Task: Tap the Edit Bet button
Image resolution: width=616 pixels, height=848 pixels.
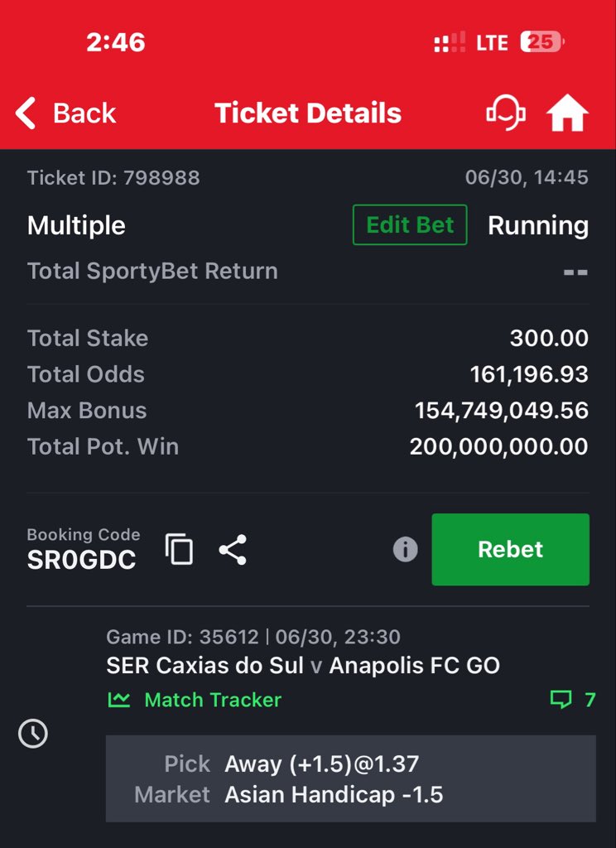Action: tap(410, 225)
